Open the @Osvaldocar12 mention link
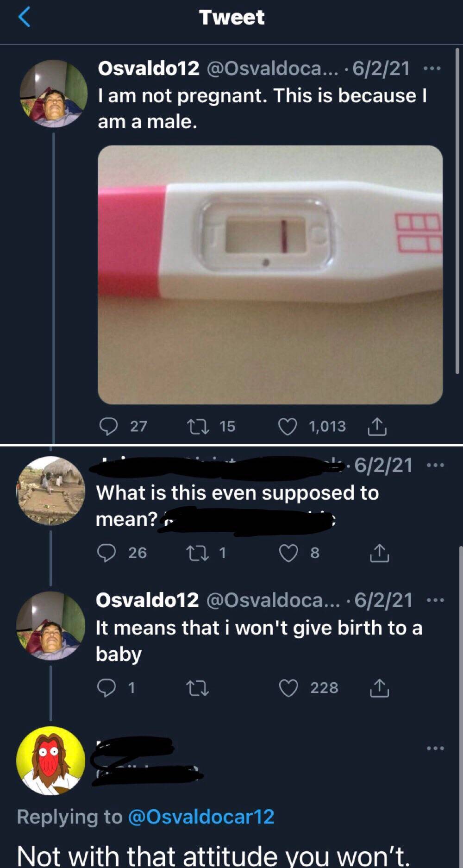 coord(201,817)
